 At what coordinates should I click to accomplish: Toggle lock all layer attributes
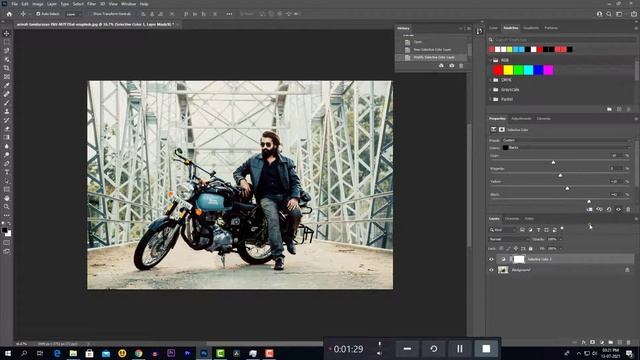(531, 248)
